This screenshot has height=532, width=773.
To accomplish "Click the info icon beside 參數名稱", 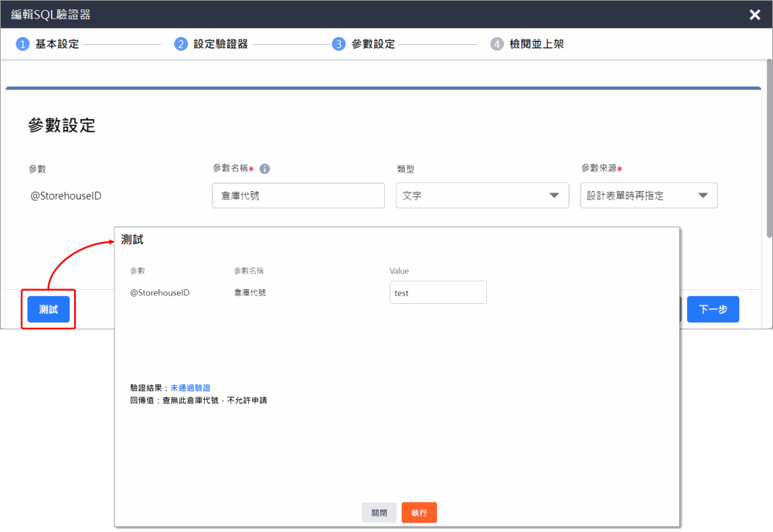I will (264, 169).
